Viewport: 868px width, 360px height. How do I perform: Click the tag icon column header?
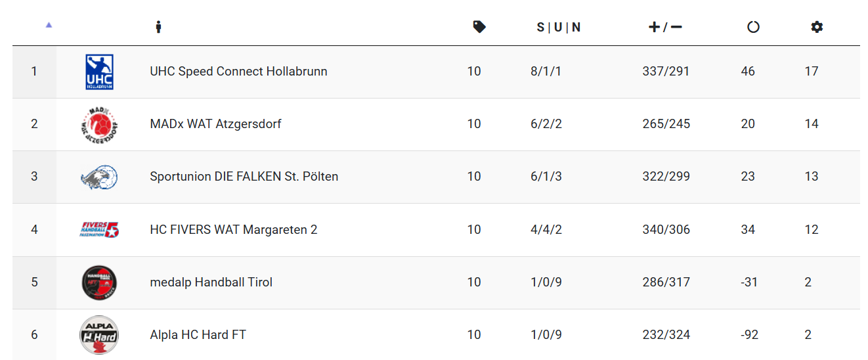(479, 27)
